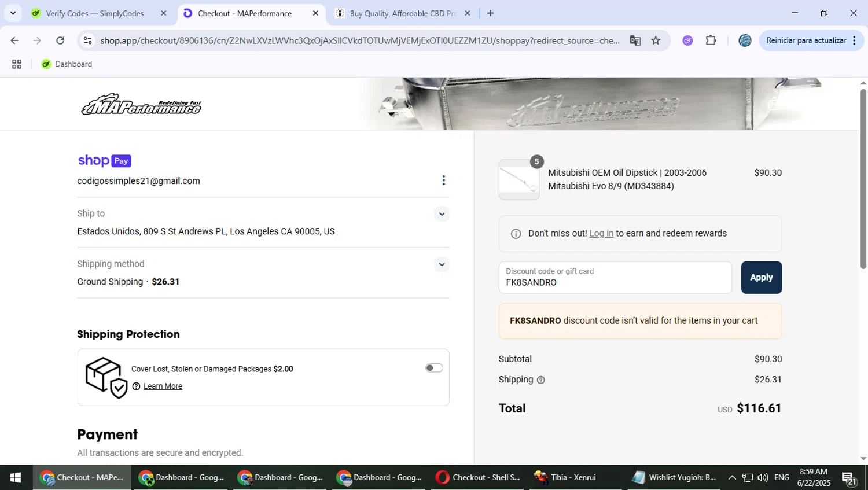Open the apps grid in bookmarks bar
The image size is (868, 490).
17,64
